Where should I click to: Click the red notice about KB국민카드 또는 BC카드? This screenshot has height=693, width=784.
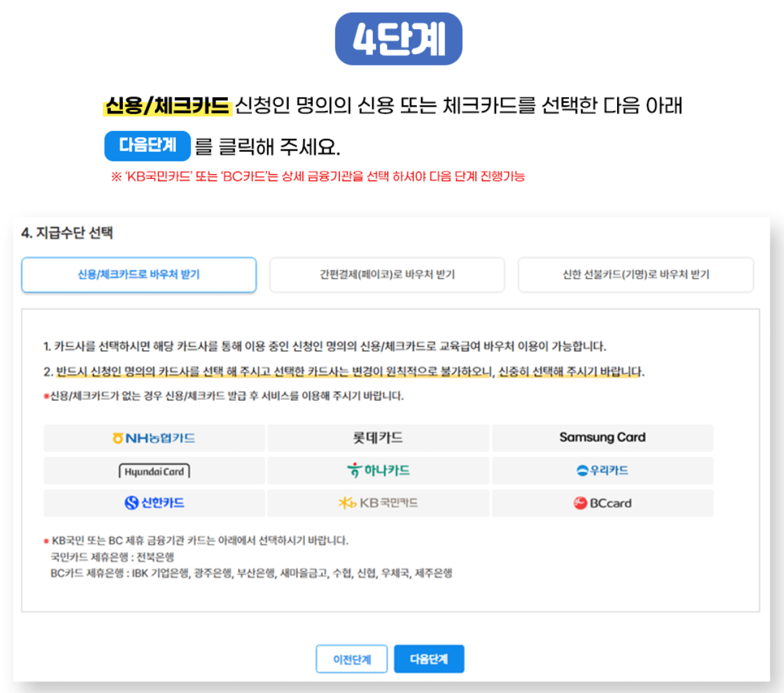click(318, 176)
